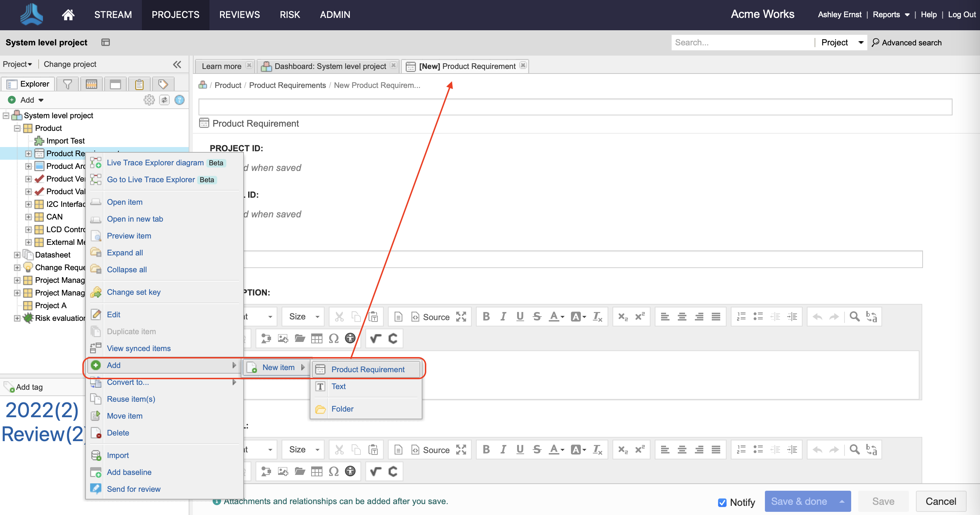
Task: Expand the CAN tree node
Action: [x=29, y=217]
